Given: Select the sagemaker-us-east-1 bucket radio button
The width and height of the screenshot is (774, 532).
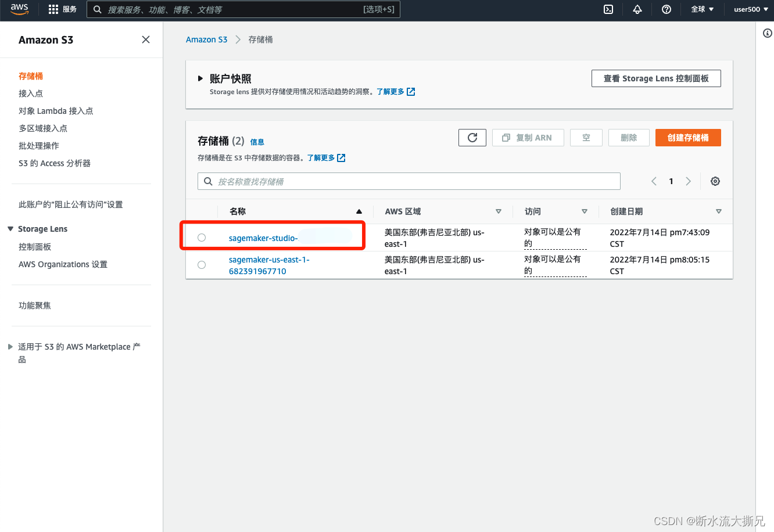Looking at the screenshot, I should point(202,265).
